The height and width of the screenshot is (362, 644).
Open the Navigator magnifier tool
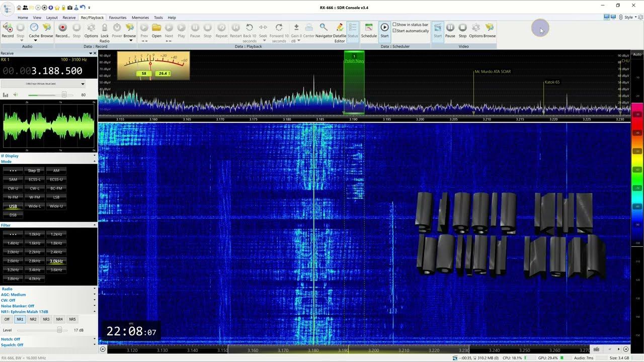tap(324, 30)
